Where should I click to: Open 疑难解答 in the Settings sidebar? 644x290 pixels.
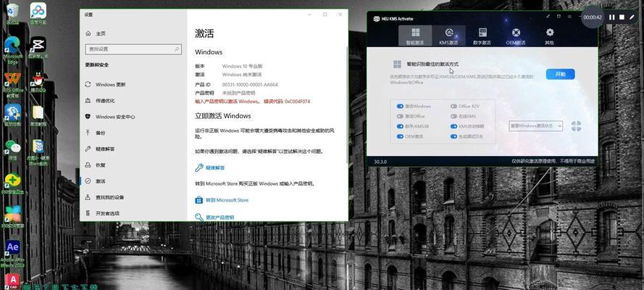[x=133, y=149]
